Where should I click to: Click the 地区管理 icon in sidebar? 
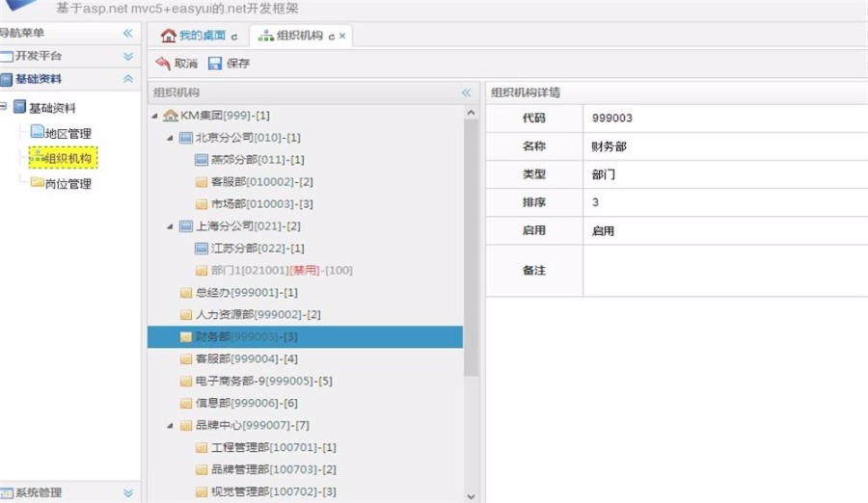click(37, 131)
